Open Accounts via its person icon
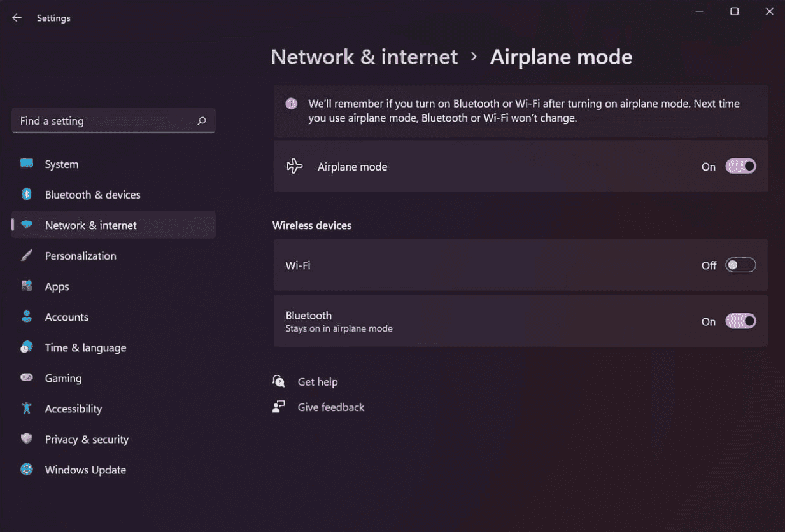The width and height of the screenshot is (785, 532). (27, 316)
